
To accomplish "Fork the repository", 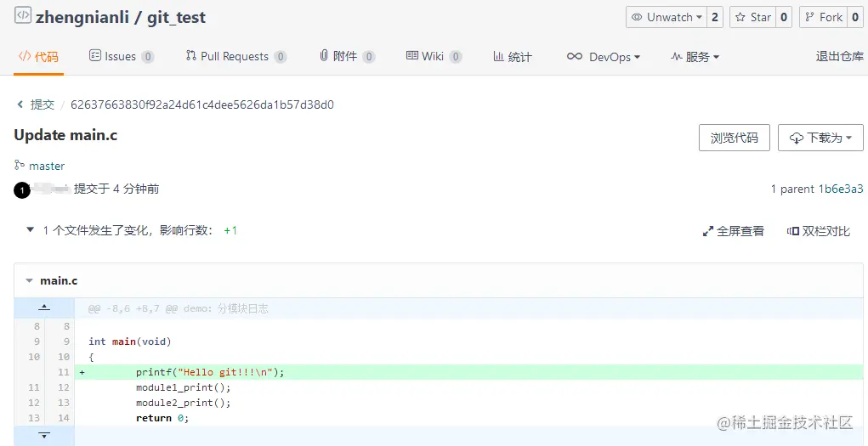I will pos(824,17).
